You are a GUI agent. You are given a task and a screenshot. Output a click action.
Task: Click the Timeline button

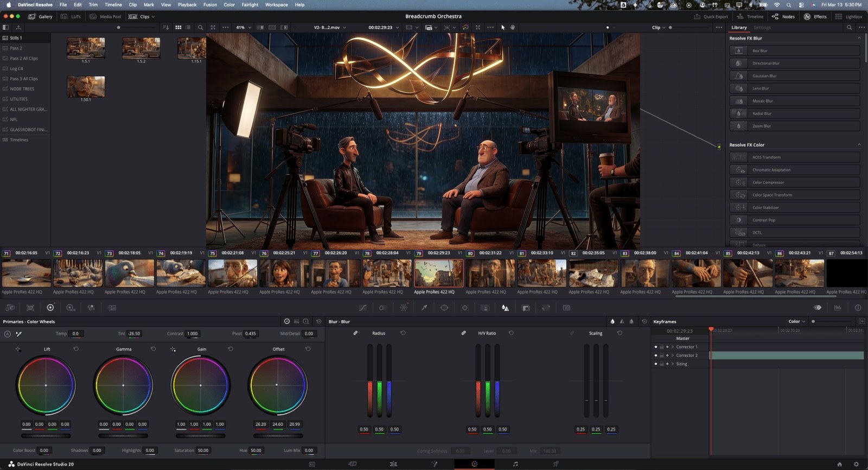coord(751,16)
